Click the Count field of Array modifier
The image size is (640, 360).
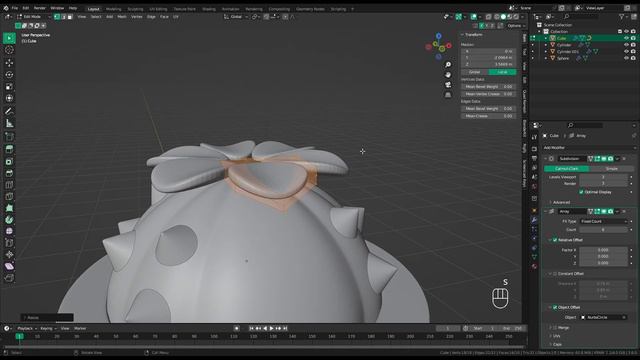[x=604, y=230]
